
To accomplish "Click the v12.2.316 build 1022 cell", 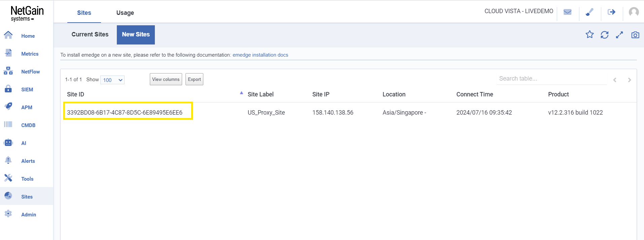I will pyautogui.click(x=575, y=113).
